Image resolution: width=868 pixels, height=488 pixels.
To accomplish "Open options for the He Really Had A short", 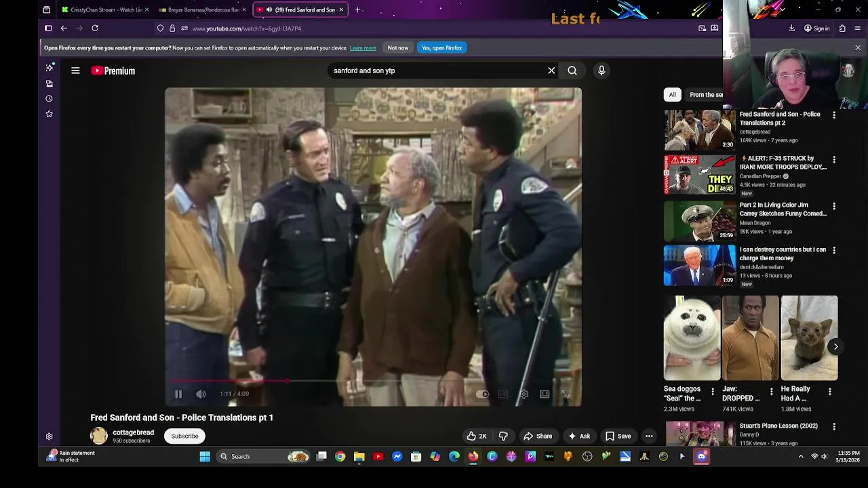I will tap(829, 392).
